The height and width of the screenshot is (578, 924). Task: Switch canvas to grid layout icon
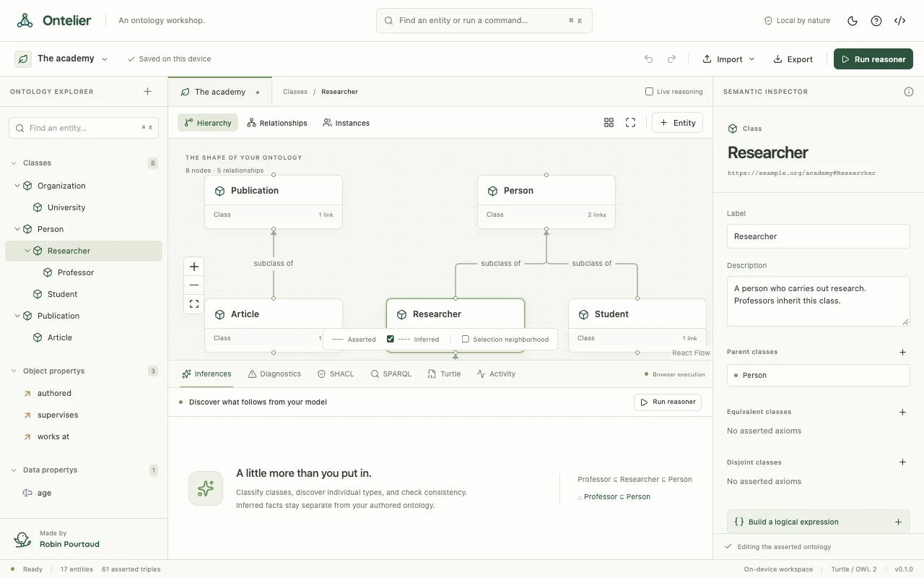pyautogui.click(x=609, y=123)
